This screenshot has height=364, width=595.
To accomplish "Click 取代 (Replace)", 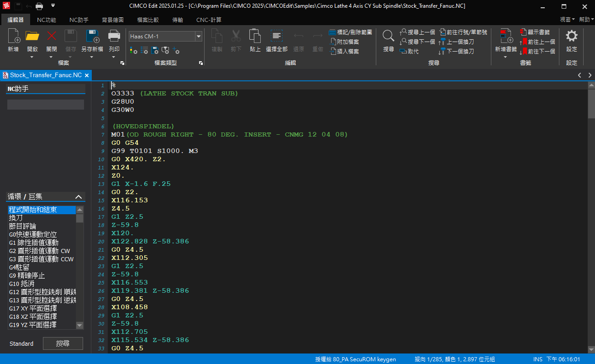I will [409, 51].
